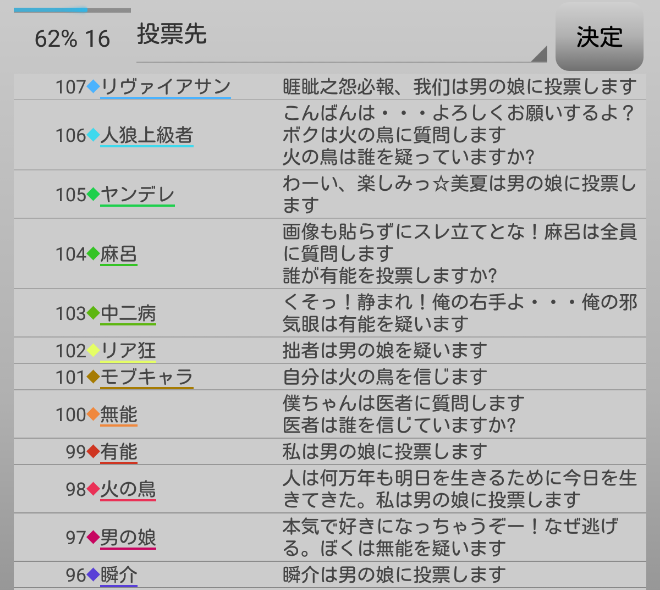Click the green diamond next to 麻呂
660x590 pixels.
click(93, 254)
